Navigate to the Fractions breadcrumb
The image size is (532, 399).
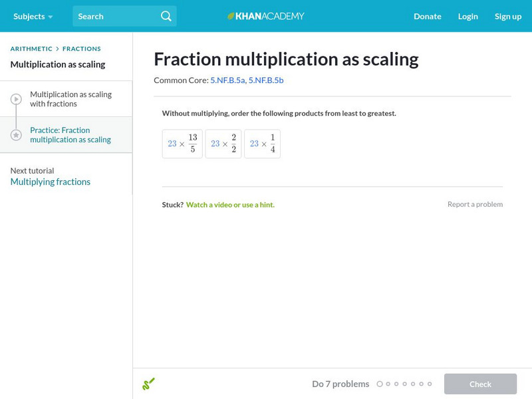click(82, 49)
